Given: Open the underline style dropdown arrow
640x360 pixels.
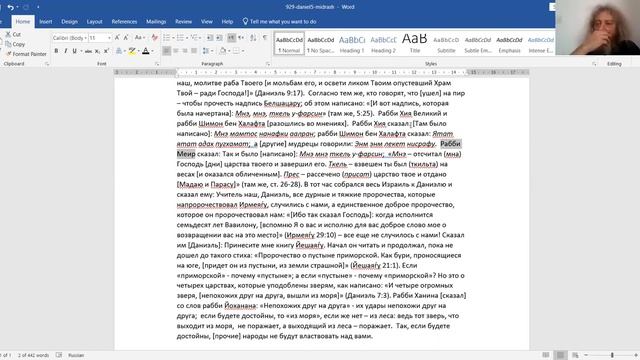Looking at the screenshot, I should tap(81, 51).
